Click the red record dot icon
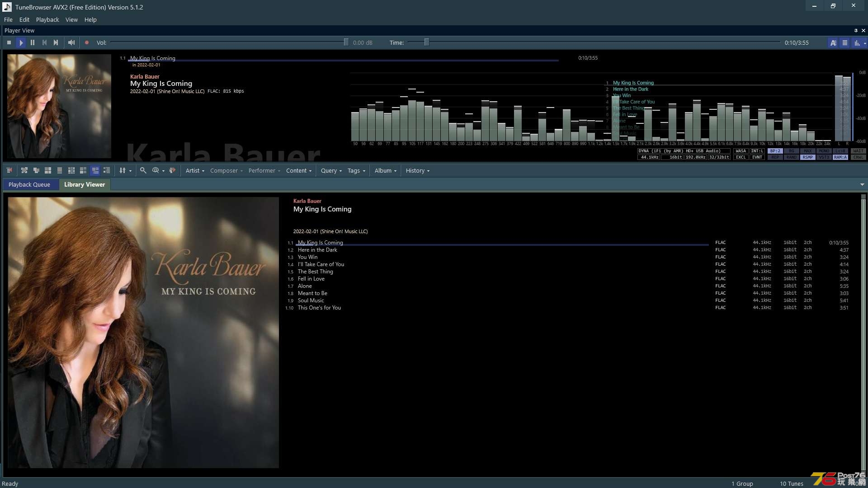 [x=87, y=42]
